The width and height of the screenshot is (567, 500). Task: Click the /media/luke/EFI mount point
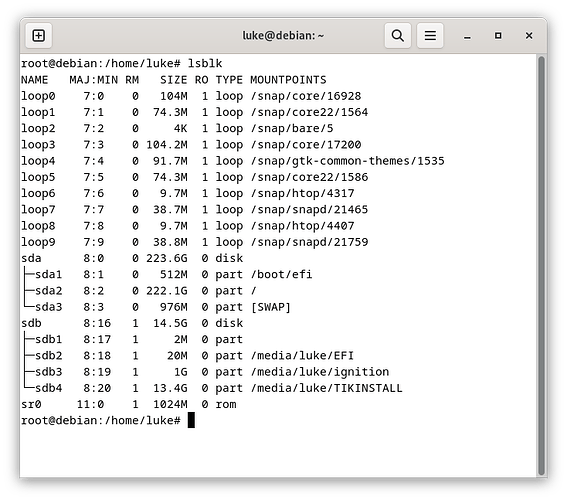point(302,356)
